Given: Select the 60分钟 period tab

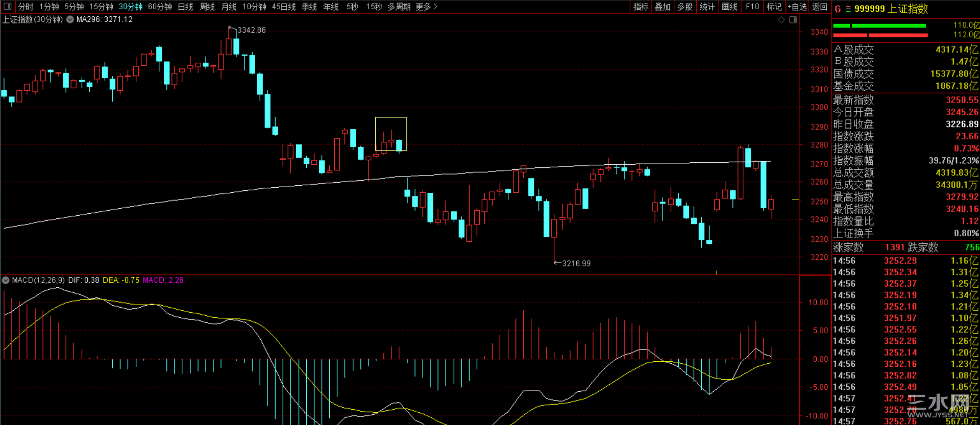Looking at the screenshot, I should coord(160,7).
